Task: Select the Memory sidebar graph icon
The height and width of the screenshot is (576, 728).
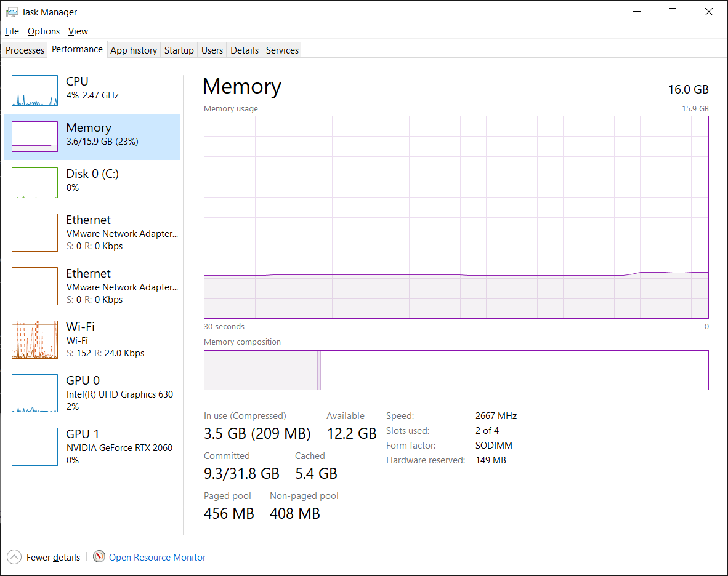Action: coord(34,136)
